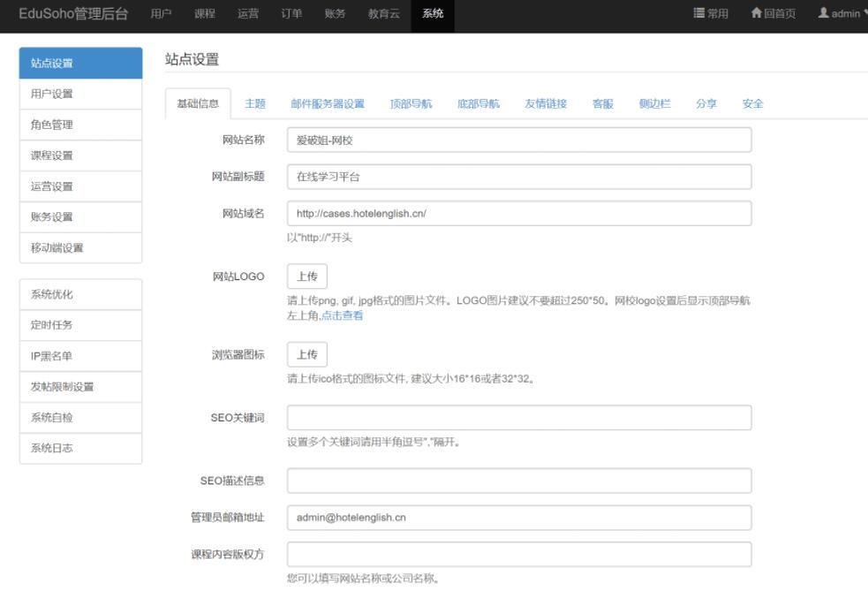Click the 管理员邮箱地址 input field
This screenshot has height=599, width=868.
point(519,518)
